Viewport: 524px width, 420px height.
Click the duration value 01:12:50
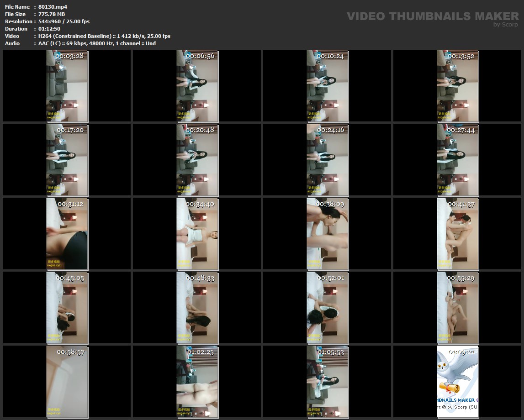(x=49, y=29)
